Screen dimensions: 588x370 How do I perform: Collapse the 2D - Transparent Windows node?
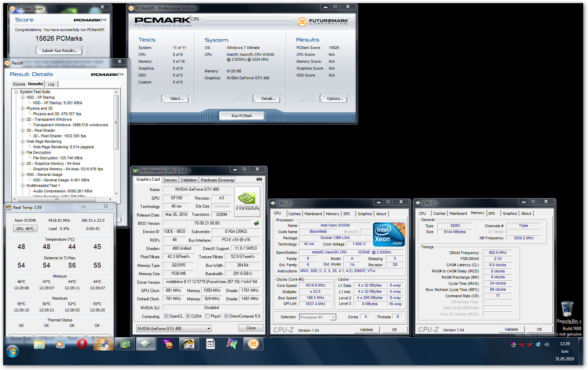pyautogui.click(x=23, y=119)
